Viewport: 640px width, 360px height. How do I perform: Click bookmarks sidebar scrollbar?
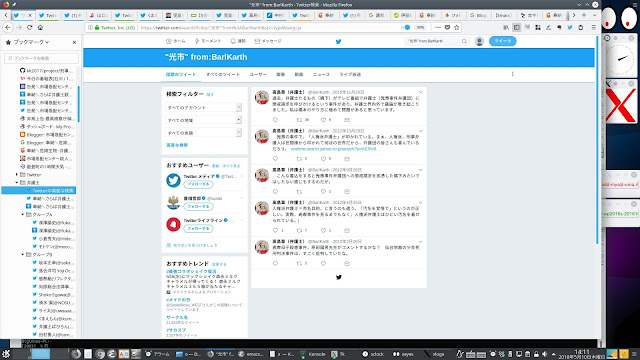(78, 104)
